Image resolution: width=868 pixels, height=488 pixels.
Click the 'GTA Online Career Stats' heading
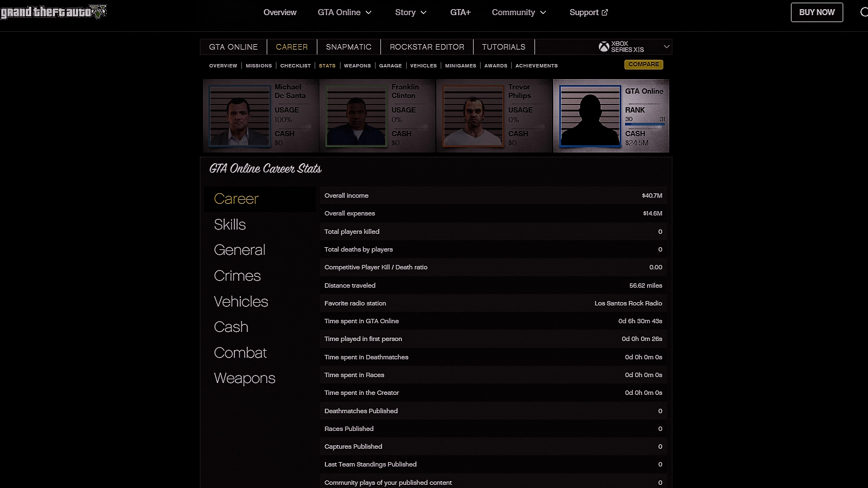pyautogui.click(x=265, y=169)
